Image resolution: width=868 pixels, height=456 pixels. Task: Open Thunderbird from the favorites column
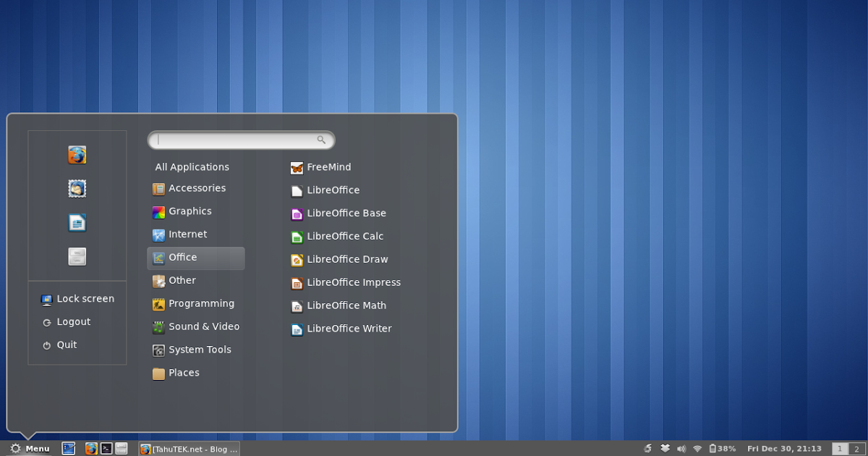coord(77,188)
